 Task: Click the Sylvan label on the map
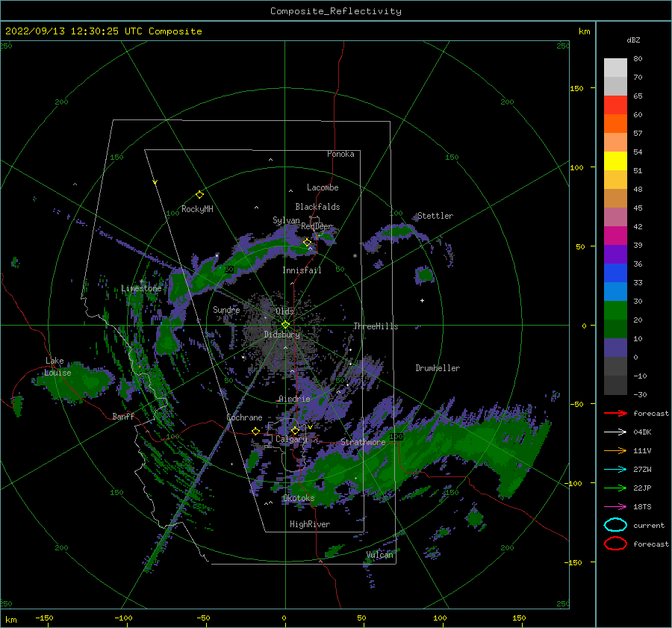click(x=286, y=220)
